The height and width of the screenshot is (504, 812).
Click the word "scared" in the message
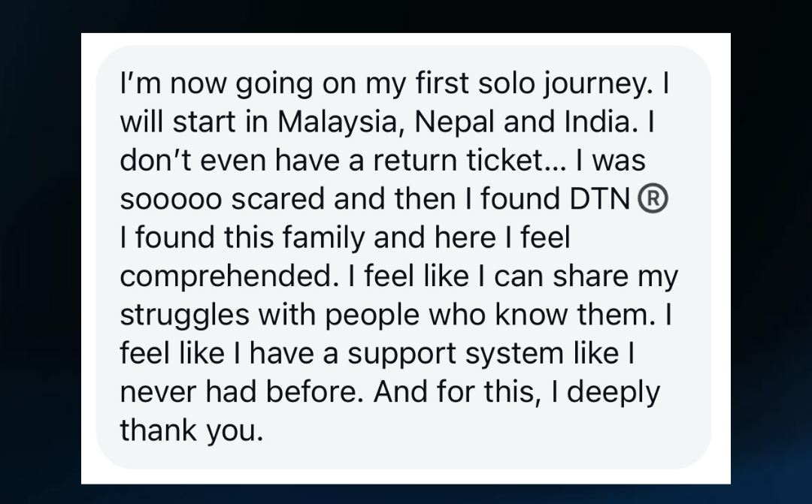(270, 199)
